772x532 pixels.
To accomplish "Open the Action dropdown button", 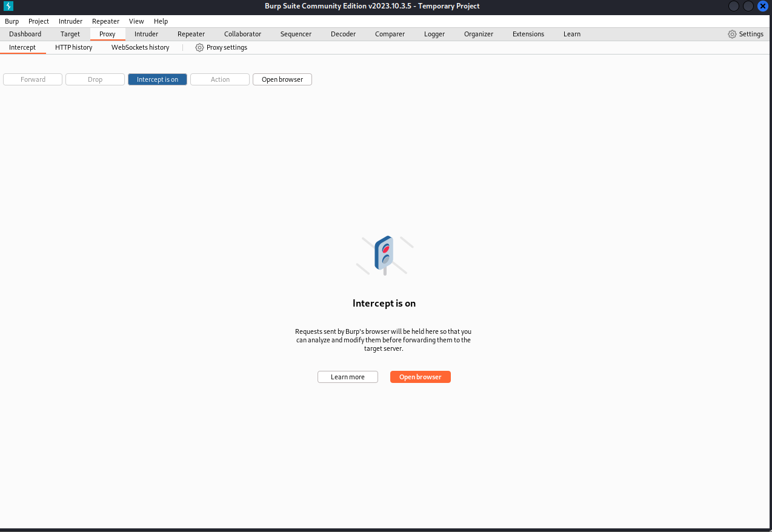I will (x=220, y=79).
